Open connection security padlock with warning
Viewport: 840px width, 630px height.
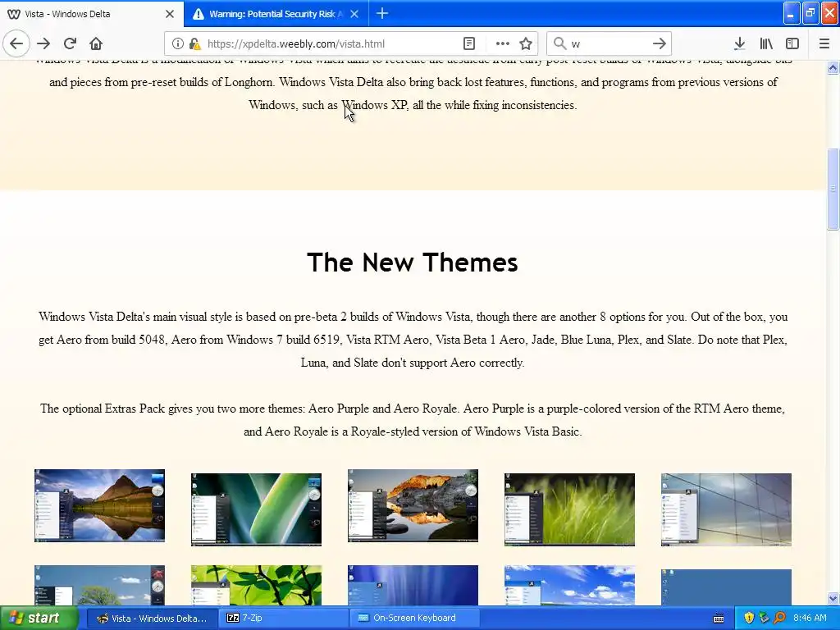click(194, 43)
